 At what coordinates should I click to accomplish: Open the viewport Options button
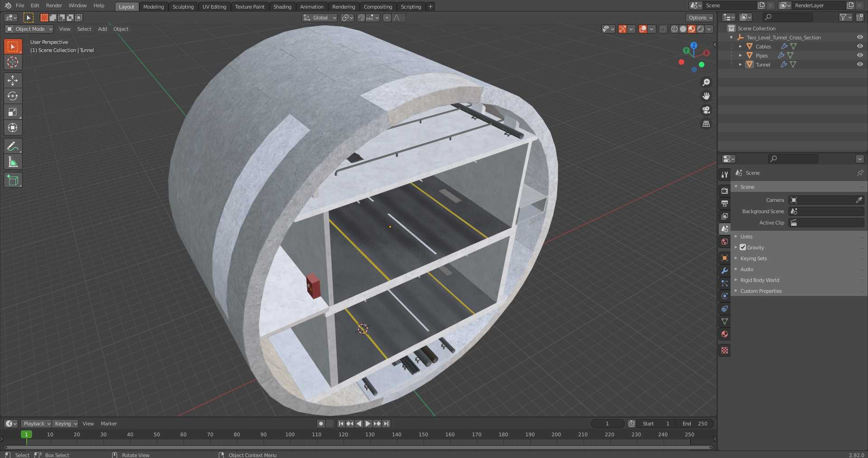coord(700,18)
